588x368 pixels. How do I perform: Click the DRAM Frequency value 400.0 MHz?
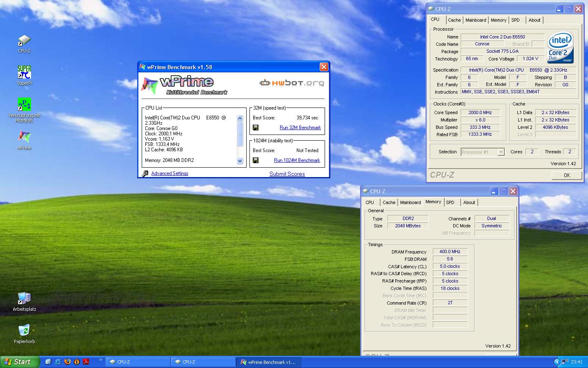click(450, 251)
